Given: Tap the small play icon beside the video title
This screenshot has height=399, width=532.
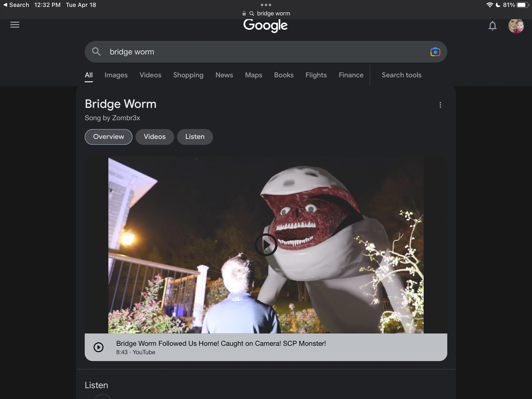Looking at the screenshot, I should 99,347.
